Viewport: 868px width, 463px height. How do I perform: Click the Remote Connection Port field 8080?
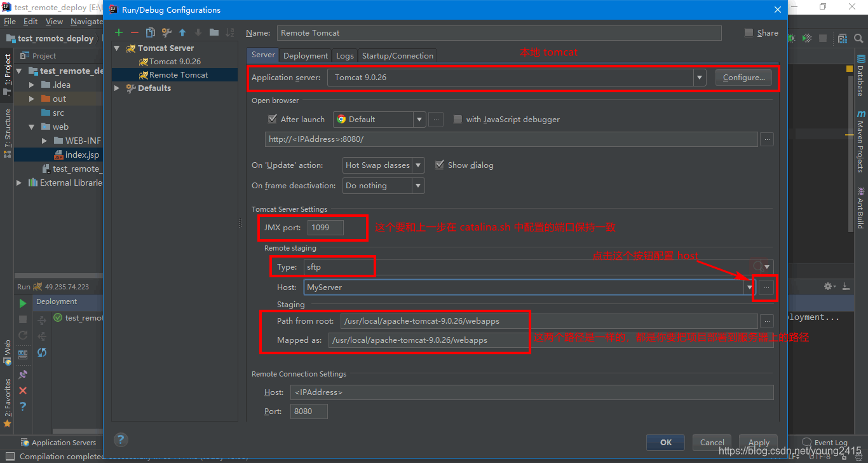pyautogui.click(x=309, y=411)
